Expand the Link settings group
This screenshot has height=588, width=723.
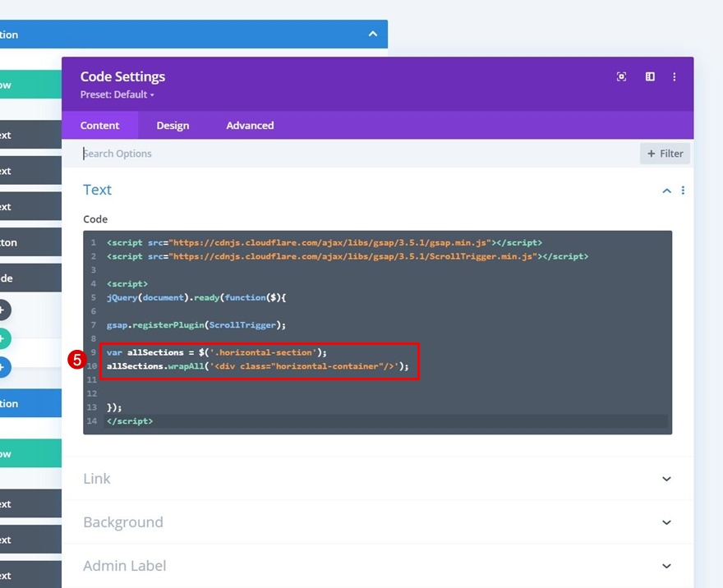click(666, 479)
